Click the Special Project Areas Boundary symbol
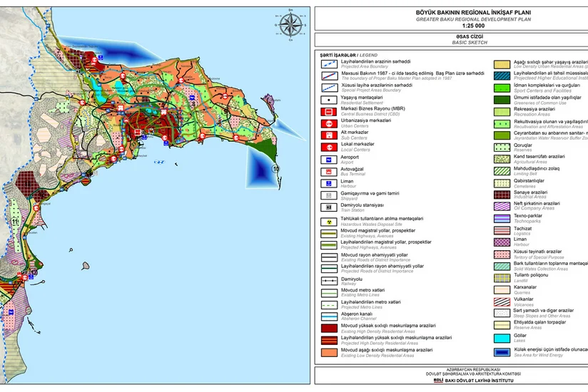588x392 pixels. 329,88
